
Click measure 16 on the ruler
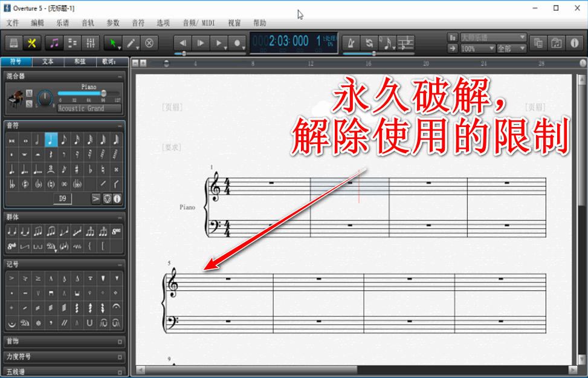(x=368, y=64)
